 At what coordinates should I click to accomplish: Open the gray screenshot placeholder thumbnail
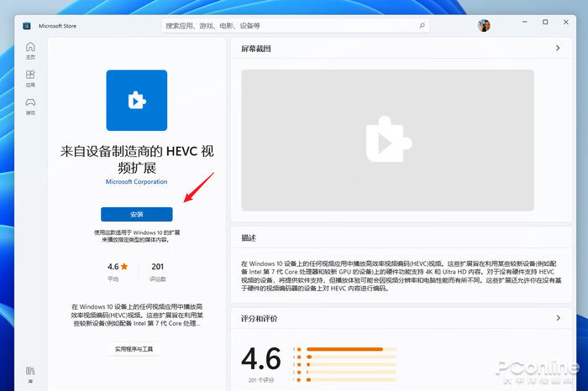pyautogui.click(x=387, y=140)
